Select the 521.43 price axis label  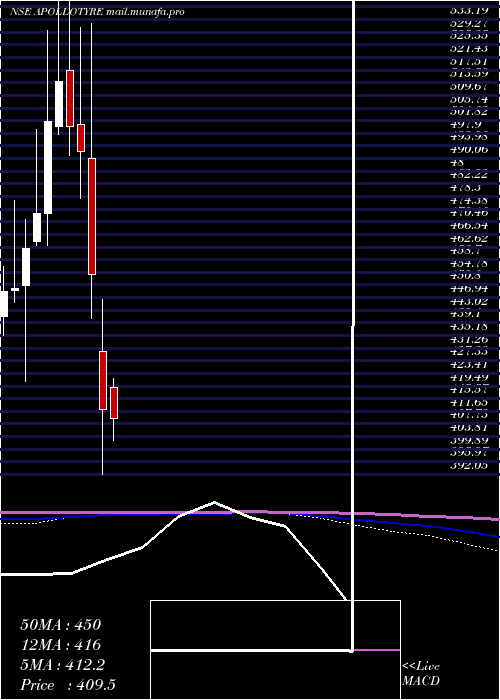pyautogui.click(x=469, y=49)
